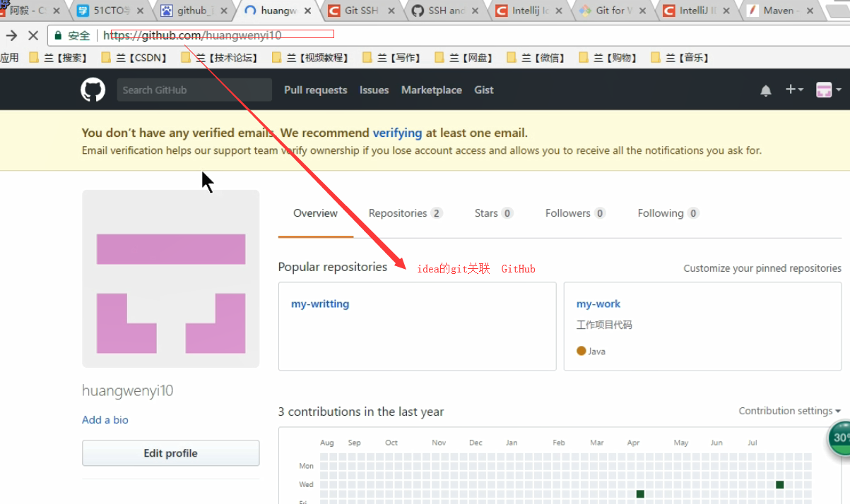Open the 音乐 bookmarks folder
This screenshot has width=850, height=504.
pyautogui.click(x=680, y=58)
